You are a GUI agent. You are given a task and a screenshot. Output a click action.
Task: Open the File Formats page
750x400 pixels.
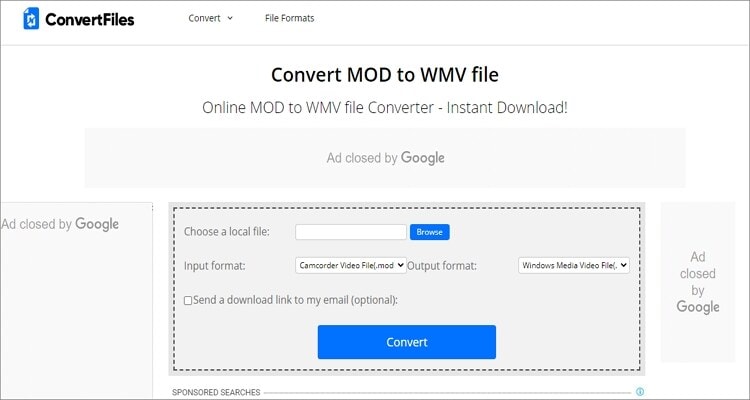(x=289, y=18)
